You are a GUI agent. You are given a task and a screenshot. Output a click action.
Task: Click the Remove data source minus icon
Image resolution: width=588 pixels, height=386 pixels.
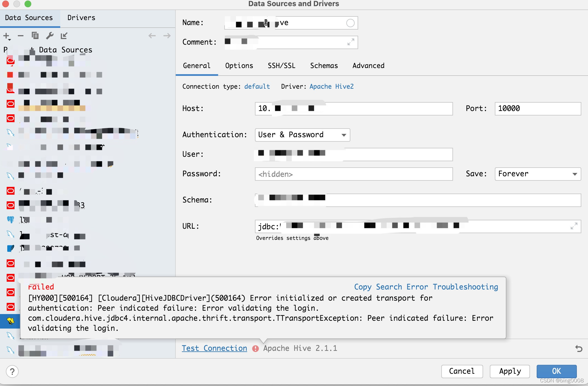(x=21, y=36)
